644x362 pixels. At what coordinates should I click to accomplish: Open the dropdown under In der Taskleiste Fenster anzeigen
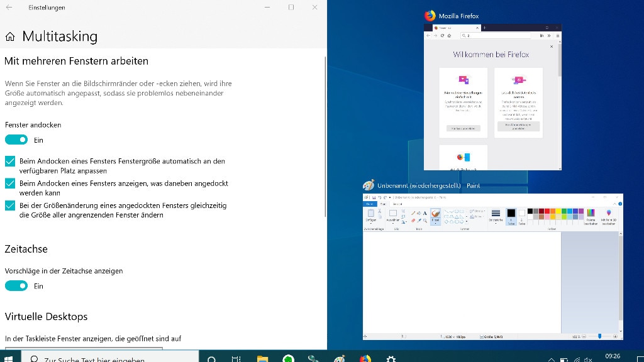click(84, 348)
